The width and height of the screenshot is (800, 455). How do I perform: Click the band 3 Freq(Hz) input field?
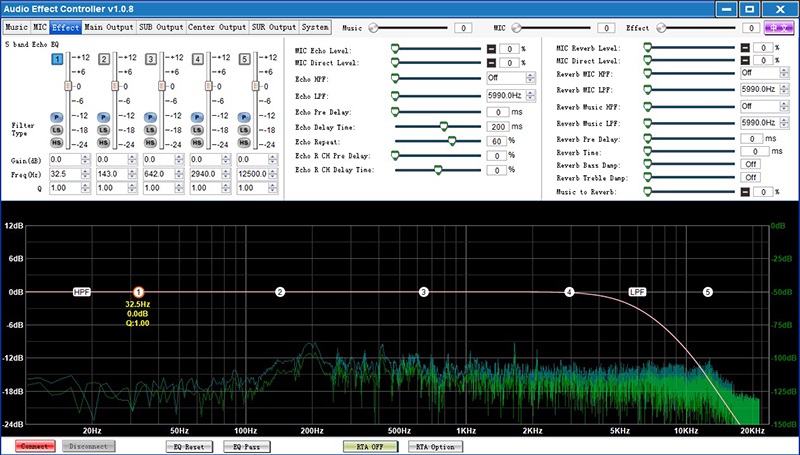pyautogui.click(x=157, y=174)
